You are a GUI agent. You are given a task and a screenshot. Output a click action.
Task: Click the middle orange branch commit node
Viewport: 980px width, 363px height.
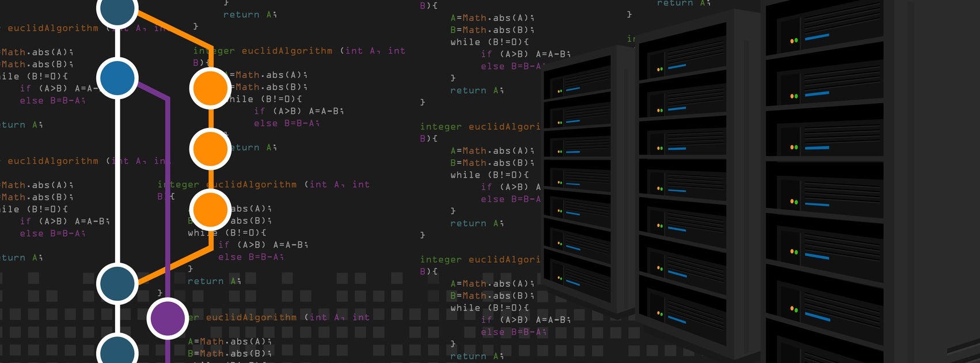(210, 149)
